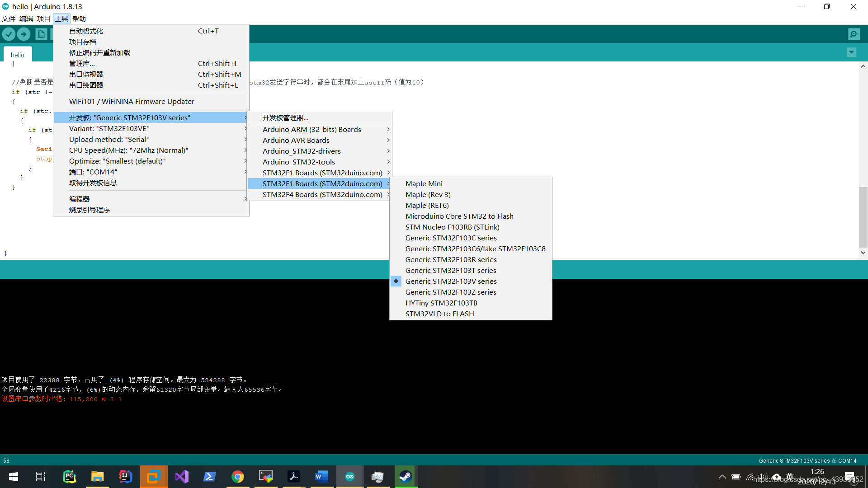The width and height of the screenshot is (868, 488).
Task: Click editor vertical scrollbar thumb
Action: [x=863, y=217]
